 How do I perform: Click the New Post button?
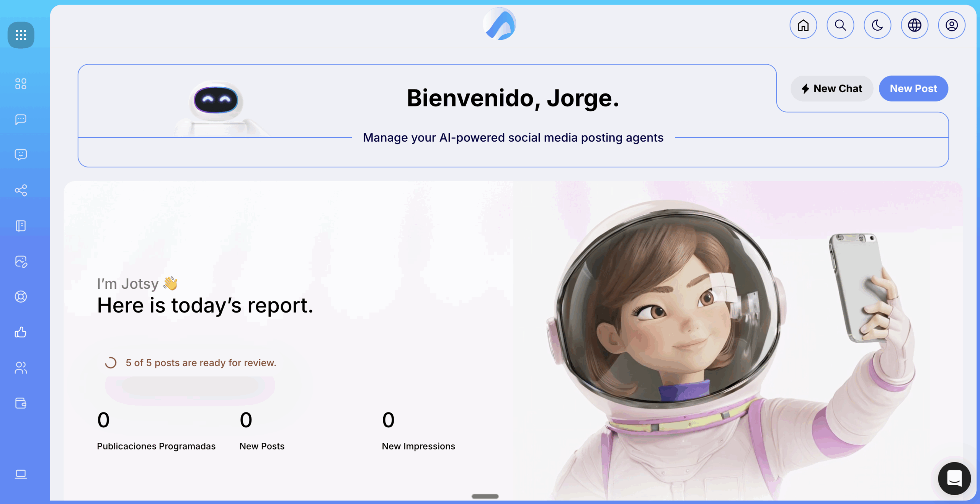pos(913,88)
